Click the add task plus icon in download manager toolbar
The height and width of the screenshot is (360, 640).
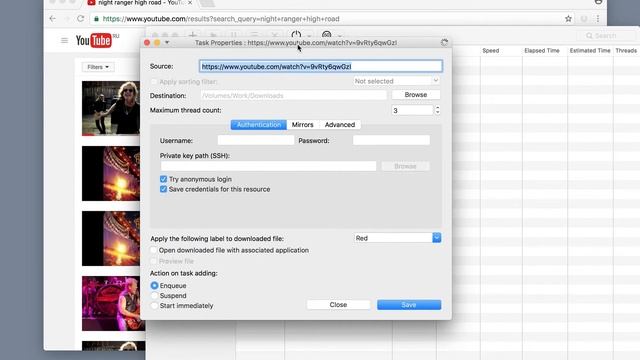[x=193, y=35]
